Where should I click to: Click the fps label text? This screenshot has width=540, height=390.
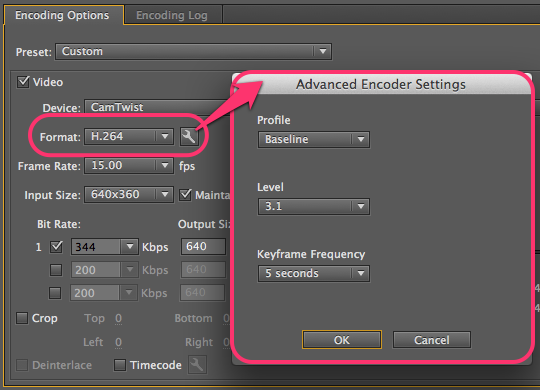187,166
